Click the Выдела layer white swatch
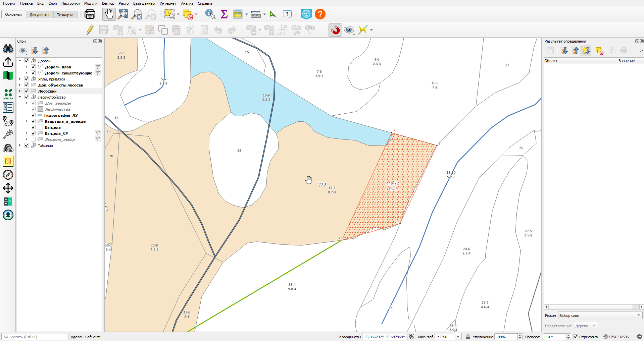The width and height of the screenshot is (644, 341). click(40, 127)
